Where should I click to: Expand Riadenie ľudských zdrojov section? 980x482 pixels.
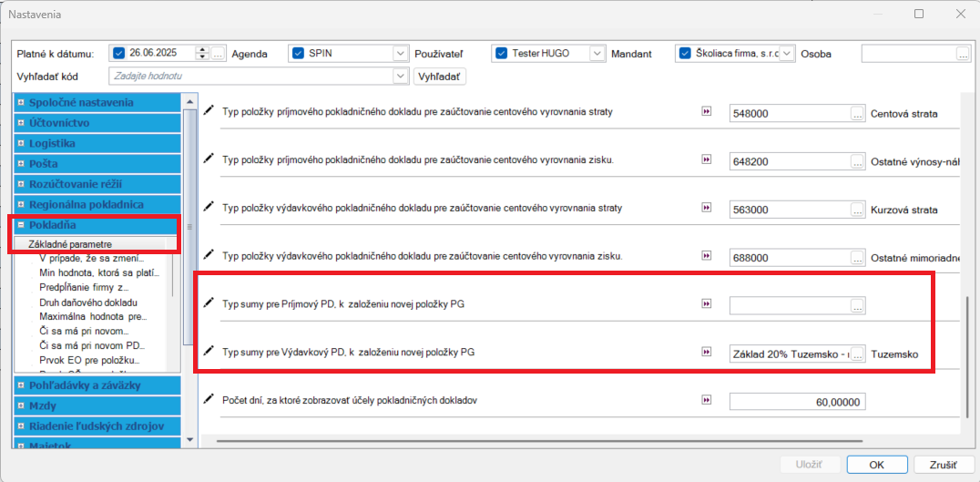[21, 426]
